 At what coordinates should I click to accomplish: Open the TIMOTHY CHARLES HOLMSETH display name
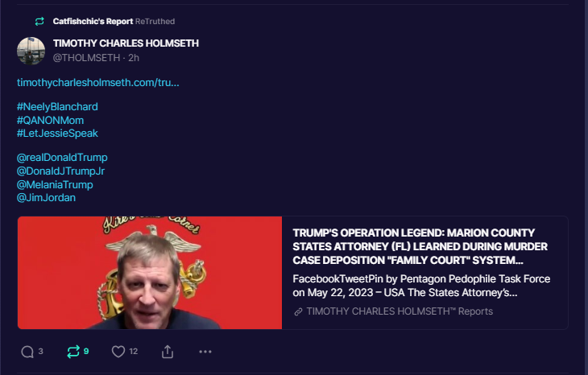point(126,43)
